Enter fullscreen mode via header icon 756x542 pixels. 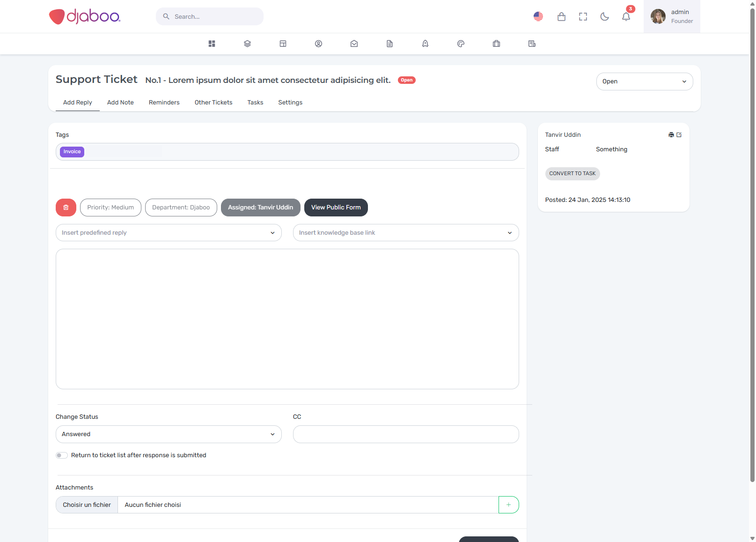click(x=583, y=17)
